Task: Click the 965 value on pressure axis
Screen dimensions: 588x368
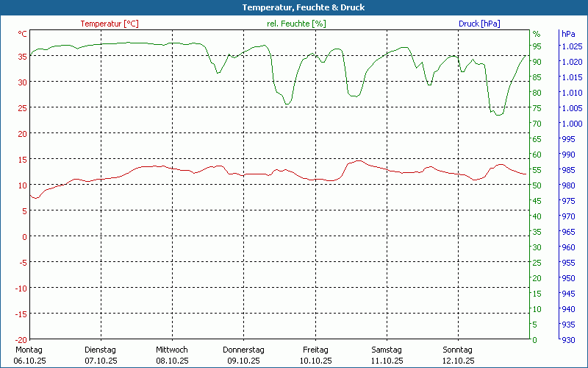Action: pos(568,232)
